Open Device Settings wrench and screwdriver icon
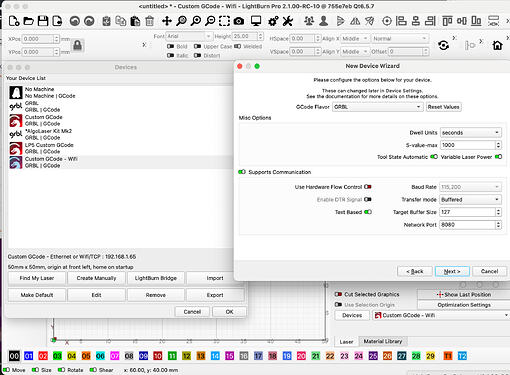Screen dimensions: 510x375 [288, 21]
